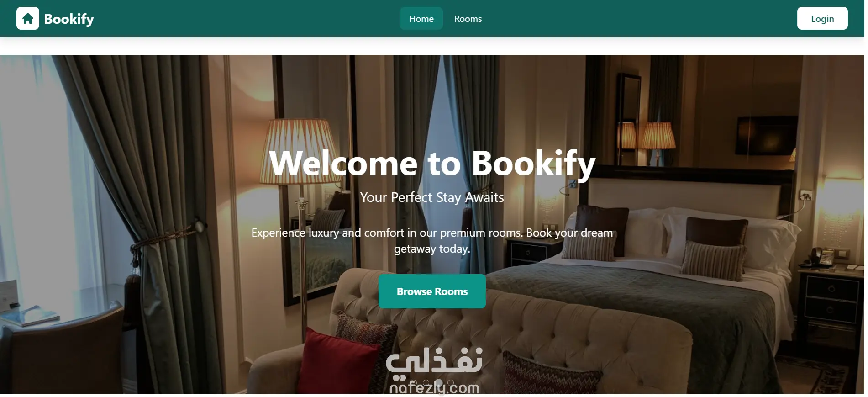Go to the Rooms navigation item

pyautogui.click(x=468, y=19)
